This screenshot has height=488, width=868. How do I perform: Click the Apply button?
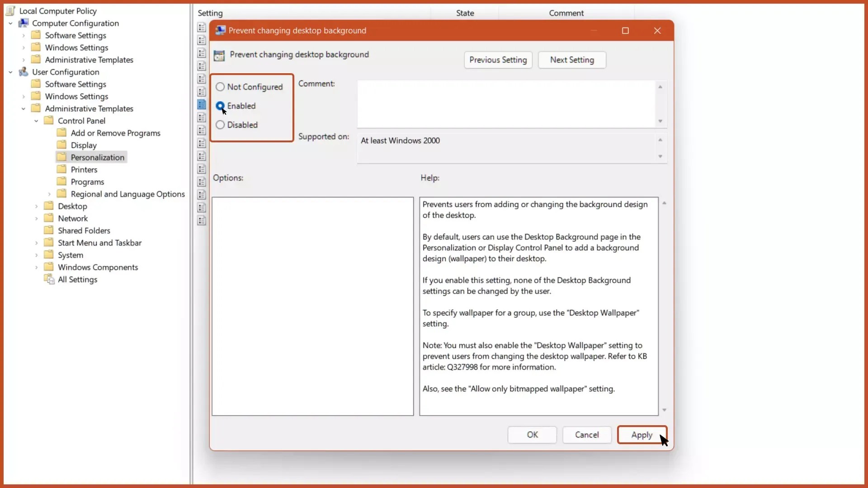642,435
